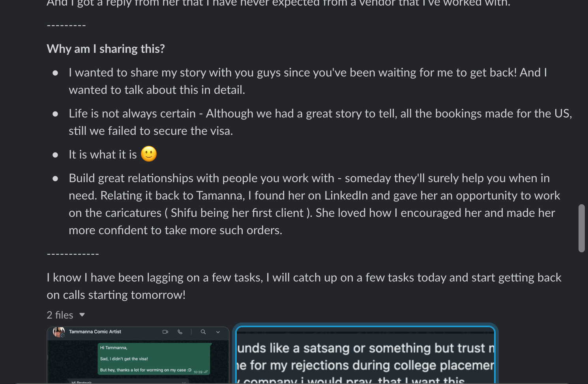Click the video call icon in WhatsApp screenshot
The width and height of the screenshot is (588, 384).
165,332
